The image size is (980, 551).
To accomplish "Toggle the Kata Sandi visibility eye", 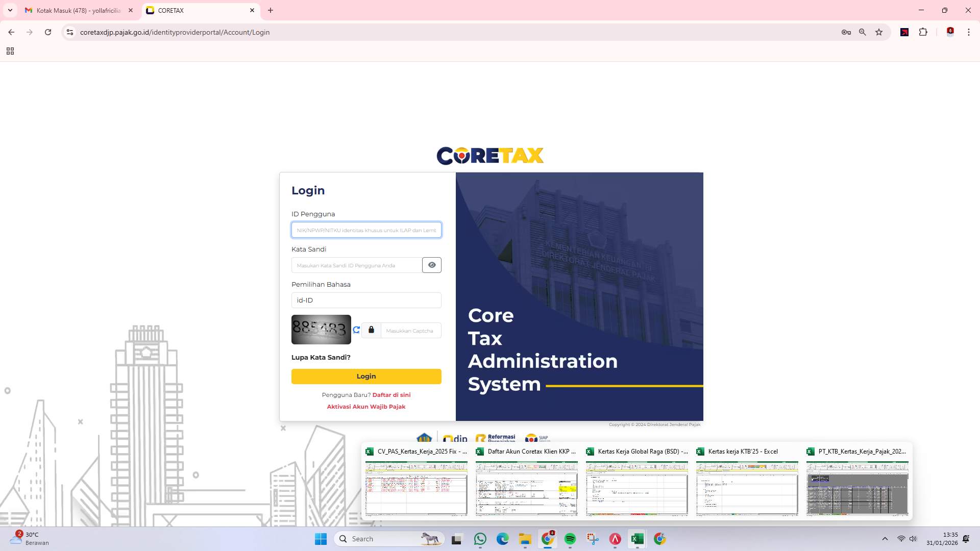I will pyautogui.click(x=432, y=265).
